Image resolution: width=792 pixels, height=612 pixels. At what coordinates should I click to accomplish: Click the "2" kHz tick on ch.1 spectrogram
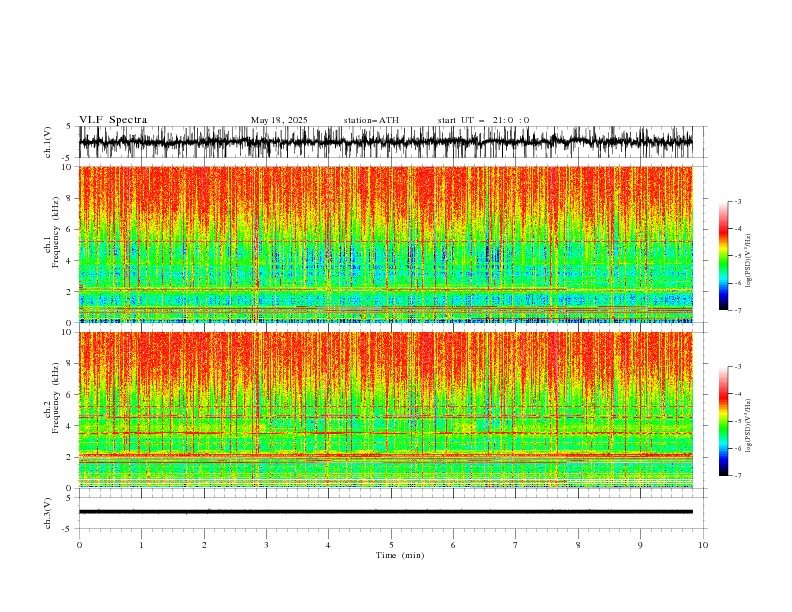point(70,291)
